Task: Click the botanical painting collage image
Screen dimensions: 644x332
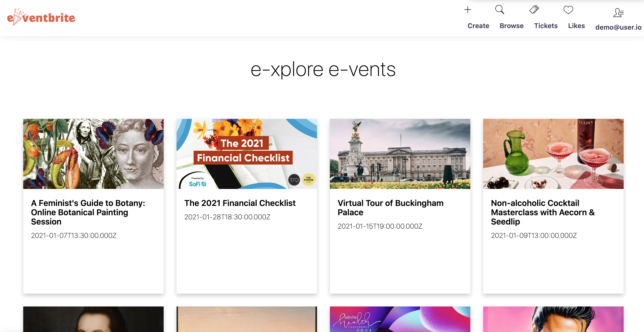Action: pyautogui.click(x=93, y=154)
